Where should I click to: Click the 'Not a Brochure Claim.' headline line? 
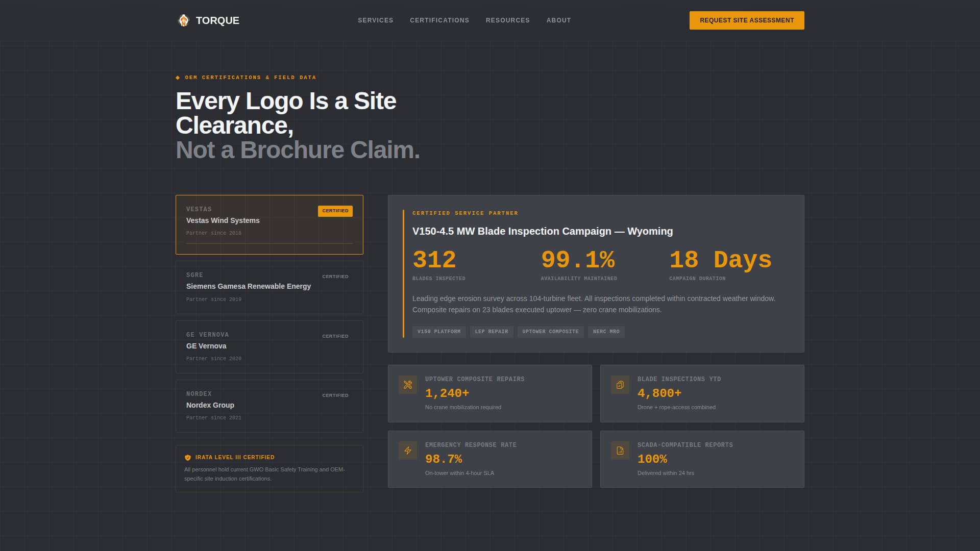coord(298,150)
